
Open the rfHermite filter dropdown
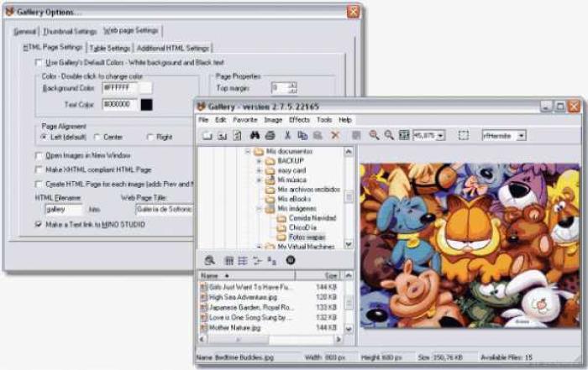click(522, 136)
